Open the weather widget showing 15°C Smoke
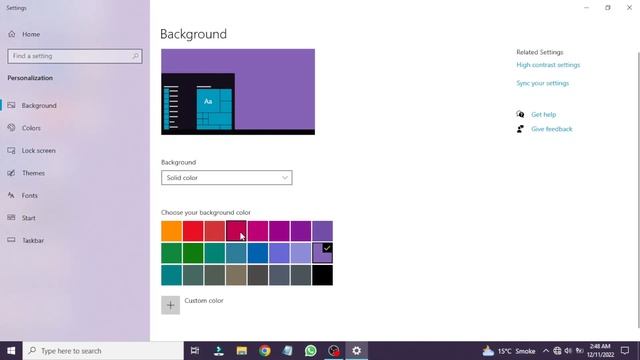This screenshot has height=360, width=640. click(x=509, y=351)
